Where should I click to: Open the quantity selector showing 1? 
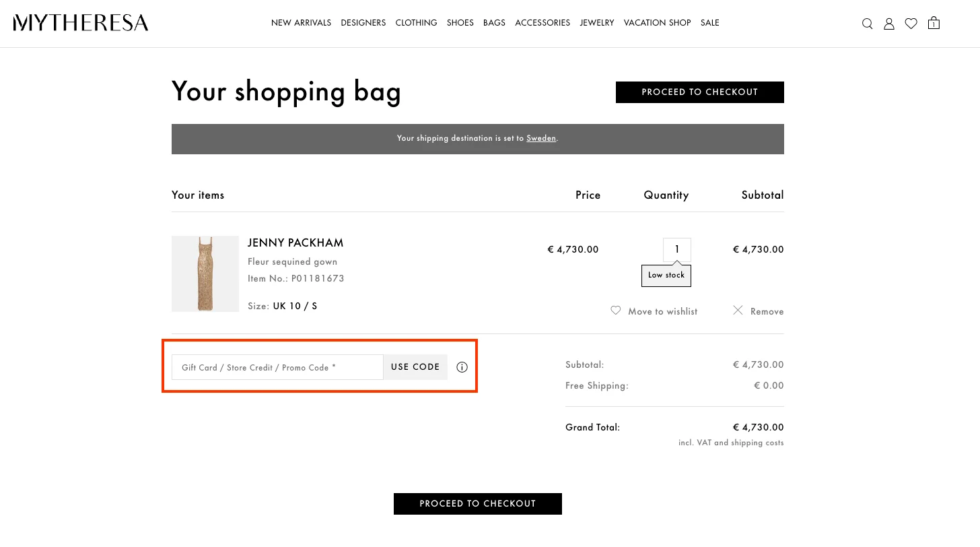click(x=677, y=250)
